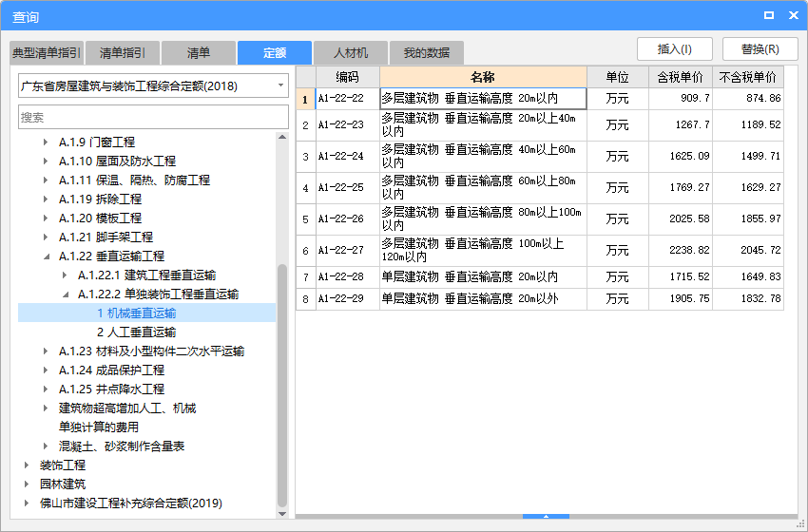The height and width of the screenshot is (532, 808).
Task: Click the 名称 column header
Action: point(483,77)
